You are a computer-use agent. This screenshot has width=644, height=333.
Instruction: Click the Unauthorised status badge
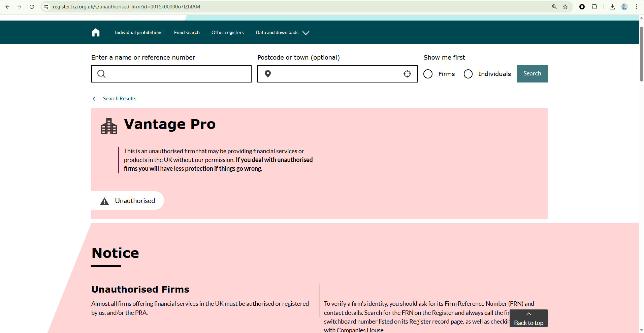point(128,201)
